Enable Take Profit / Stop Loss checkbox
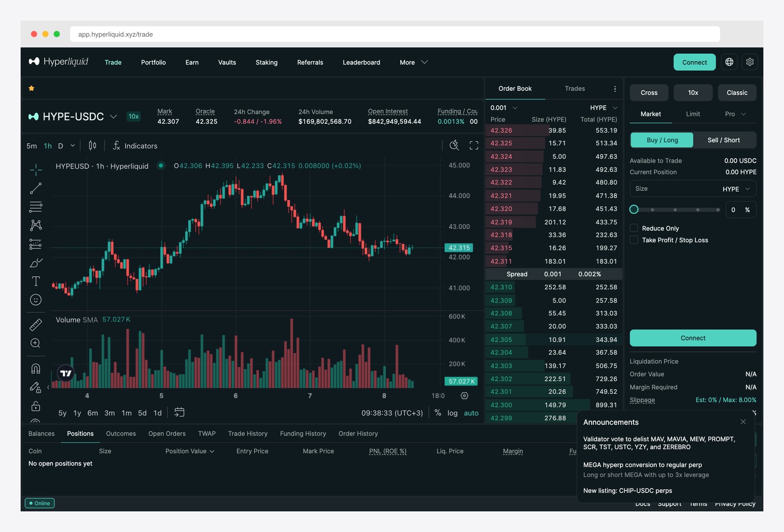Screen dimensions: 784x532 coord(634,240)
